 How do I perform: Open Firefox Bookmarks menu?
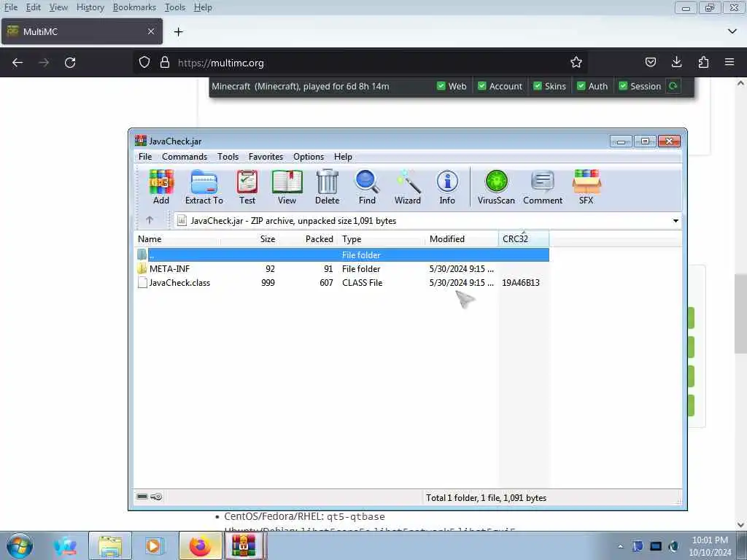point(134,7)
